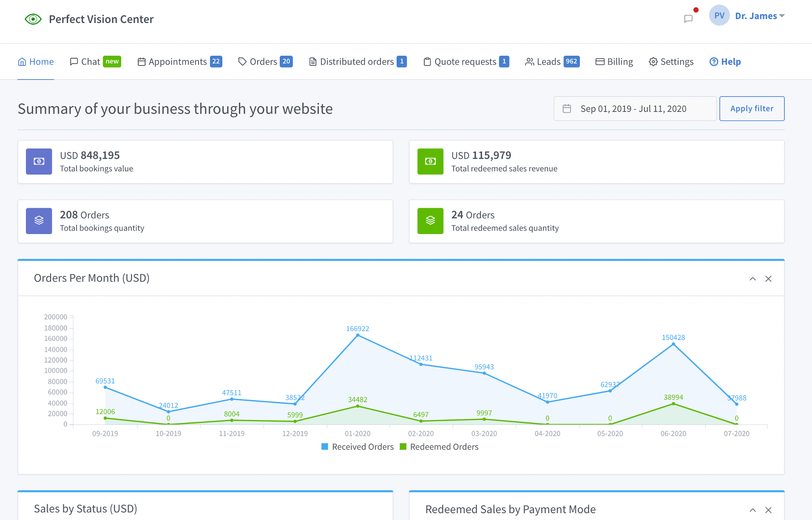The height and width of the screenshot is (520, 812).
Task: Click the calendar icon in date field
Action: (x=567, y=109)
